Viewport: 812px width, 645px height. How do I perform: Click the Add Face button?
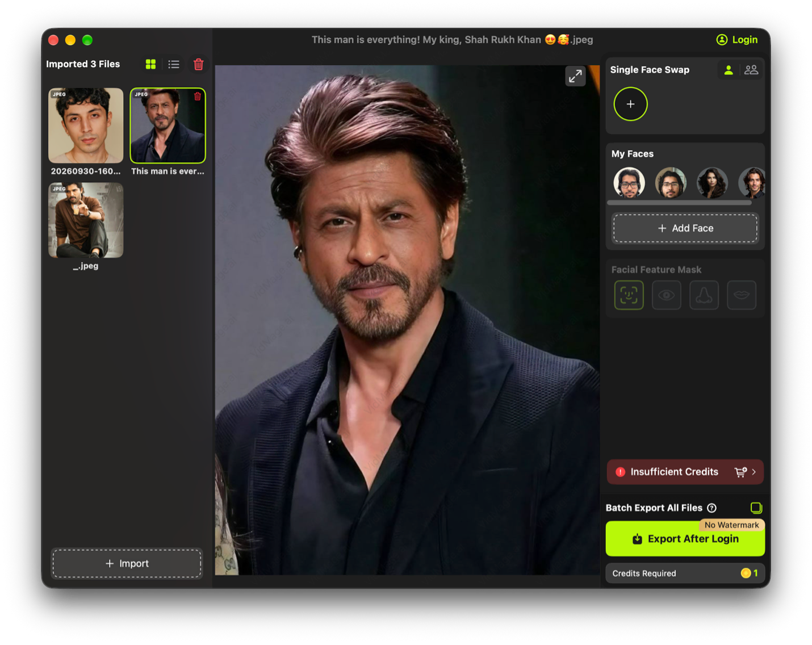point(685,228)
